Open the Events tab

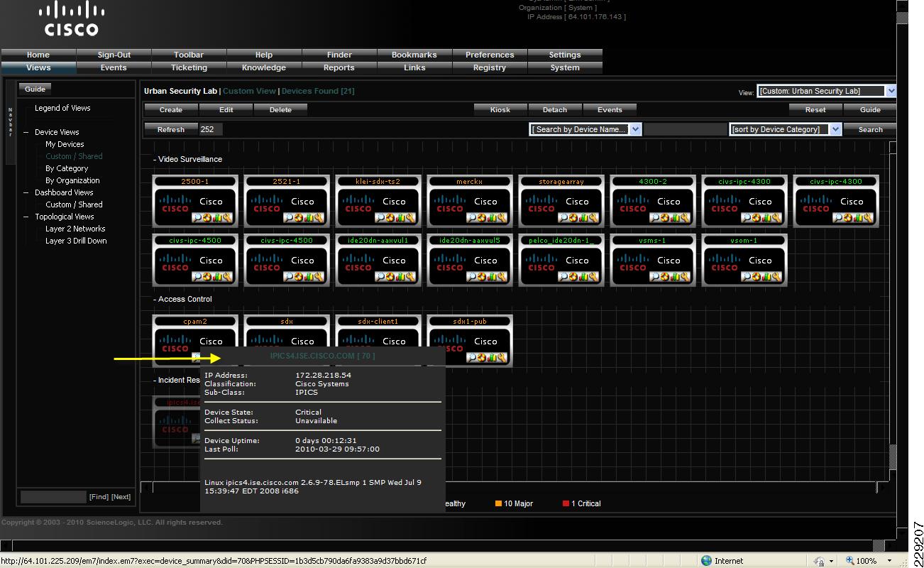114,67
